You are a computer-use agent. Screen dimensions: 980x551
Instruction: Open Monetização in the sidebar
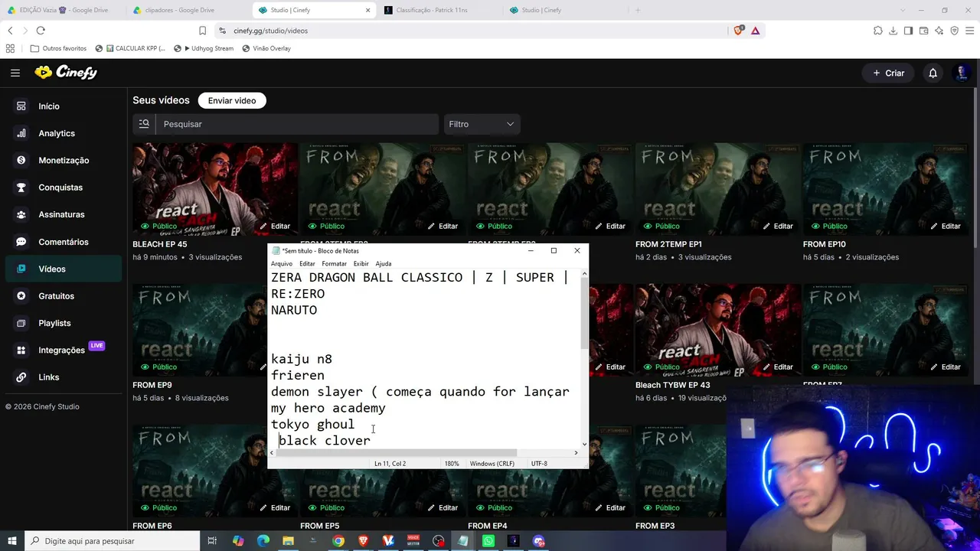pos(64,161)
